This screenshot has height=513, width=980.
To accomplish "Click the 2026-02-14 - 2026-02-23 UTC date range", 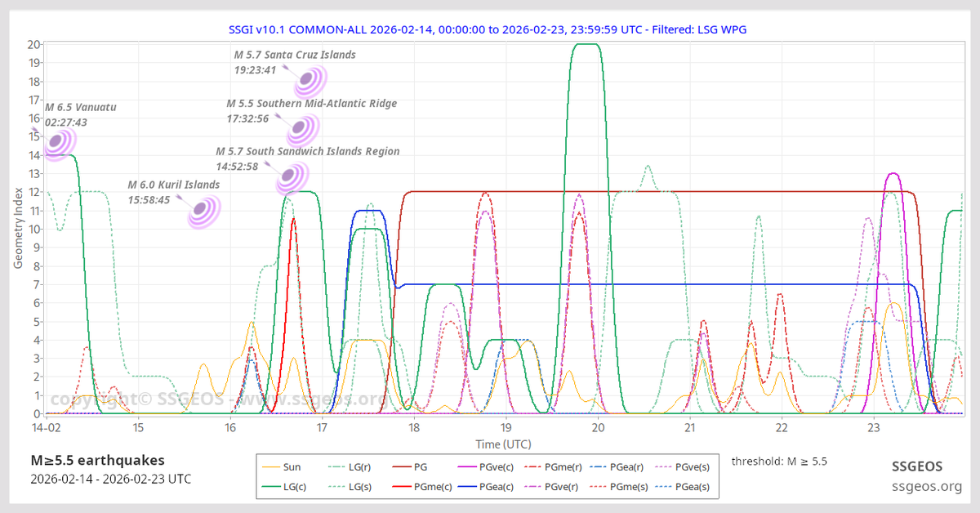I will coord(111,479).
